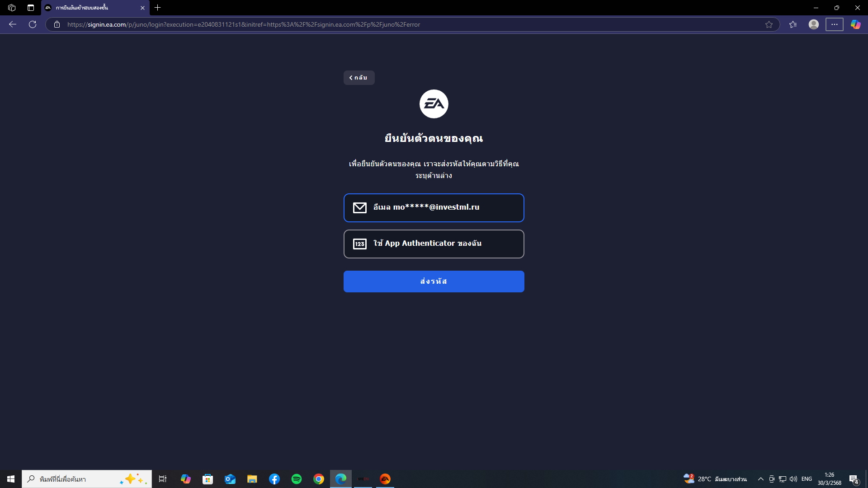Select the email mo*****@investml.ru option

pyautogui.click(x=434, y=208)
